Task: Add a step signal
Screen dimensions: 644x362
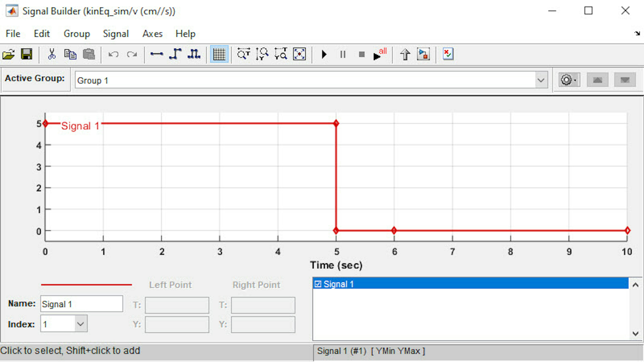Action: tap(175, 54)
